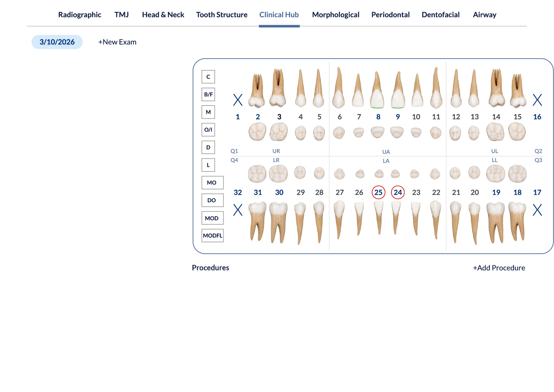Select the missing tooth 17 X mark
The height and width of the screenshot is (392, 554).
point(537,210)
